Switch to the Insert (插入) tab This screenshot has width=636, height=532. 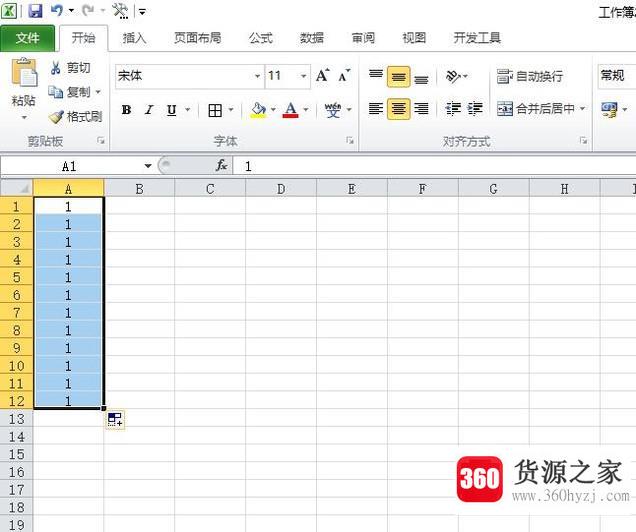pos(134,38)
